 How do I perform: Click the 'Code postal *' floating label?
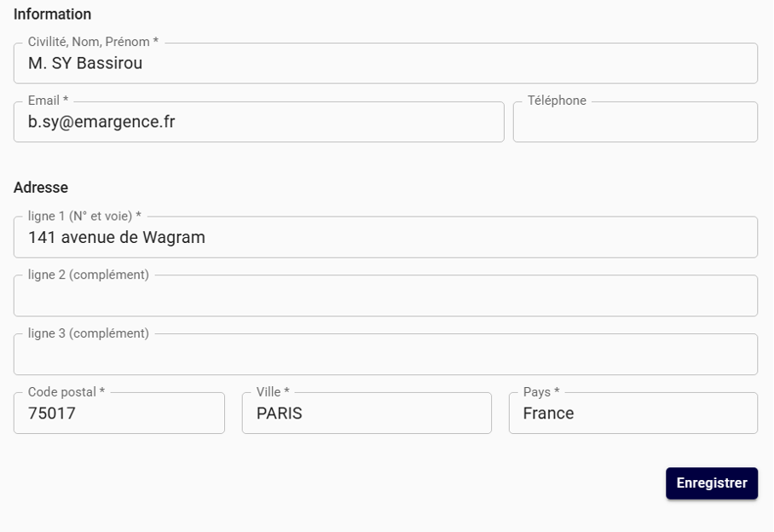(66, 392)
